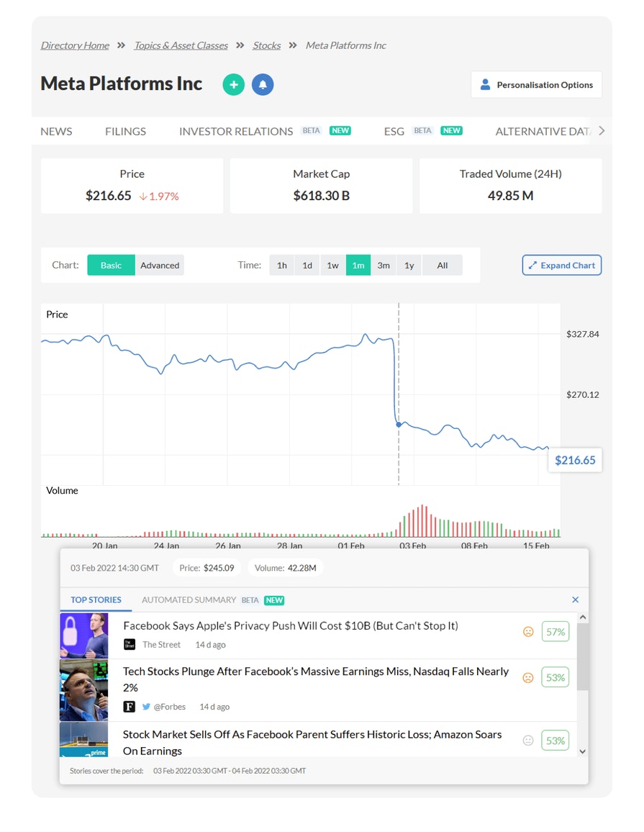Click the blue bell alert icon
Viewport: 644px width, 832px height.
pyautogui.click(x=263, y=84)
